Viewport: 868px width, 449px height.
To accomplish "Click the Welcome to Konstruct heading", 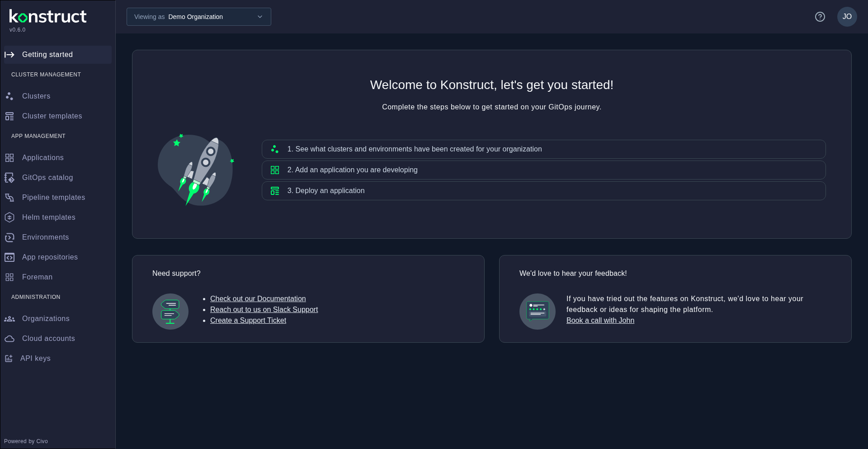I will 492,85.
